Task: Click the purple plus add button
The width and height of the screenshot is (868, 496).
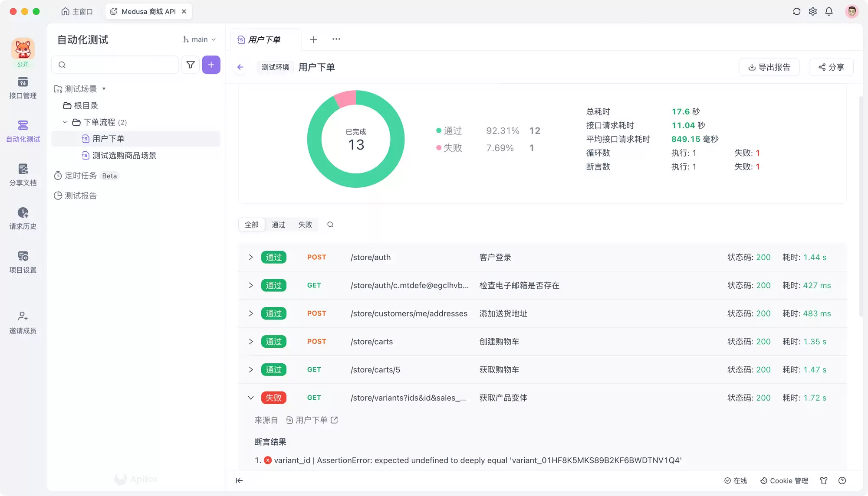Action: coord(211,65)
